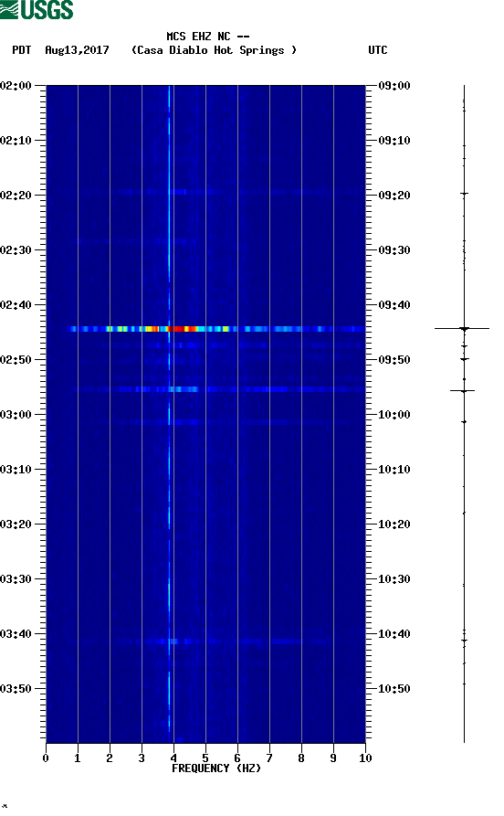504x816 pixels.
Task: Click the '02:00' PDT time label
Action: 16,85
